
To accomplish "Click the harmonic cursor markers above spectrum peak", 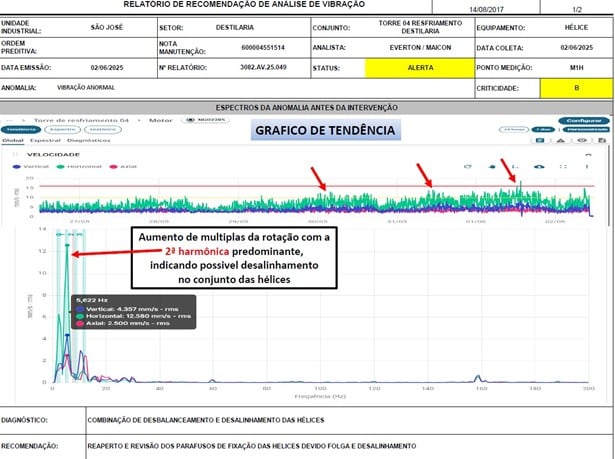I will click(x=70, y=234).
